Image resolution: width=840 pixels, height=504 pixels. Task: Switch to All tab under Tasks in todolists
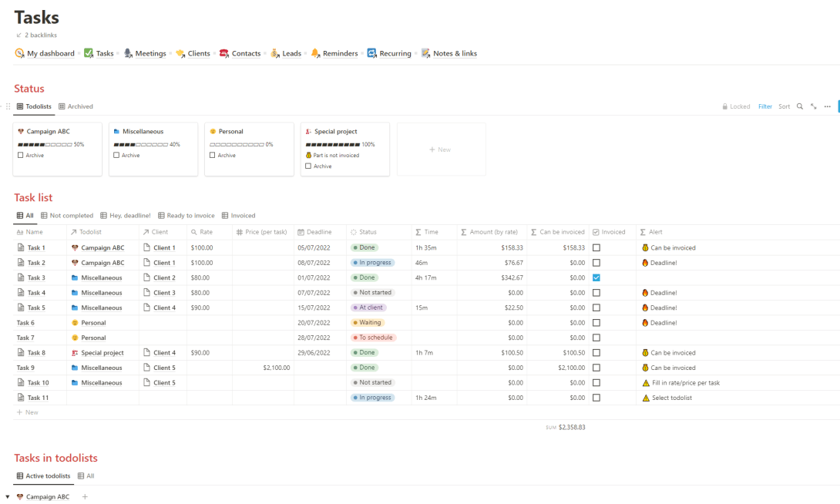(86, 475)
